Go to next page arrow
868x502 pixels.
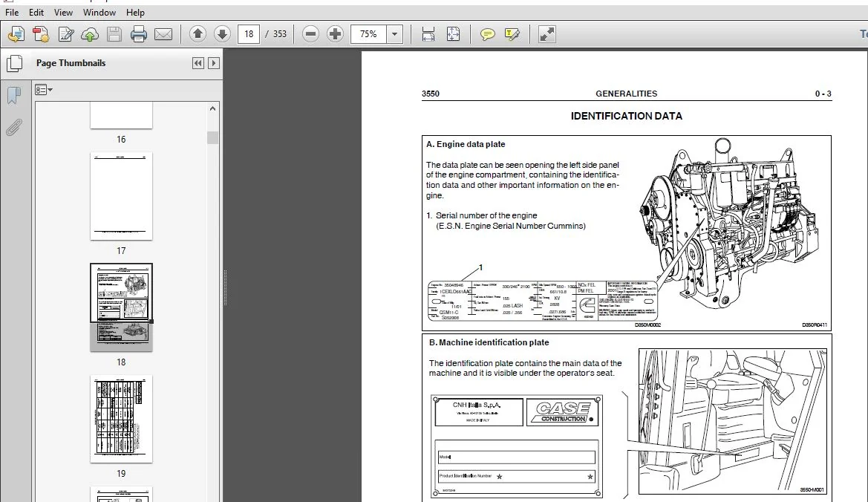pos(222,33)
